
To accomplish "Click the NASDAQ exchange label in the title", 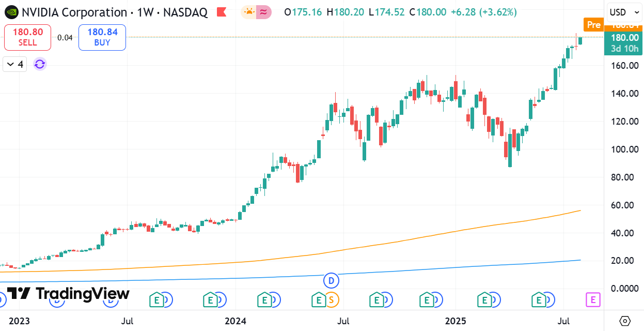I will click(185, 12).
